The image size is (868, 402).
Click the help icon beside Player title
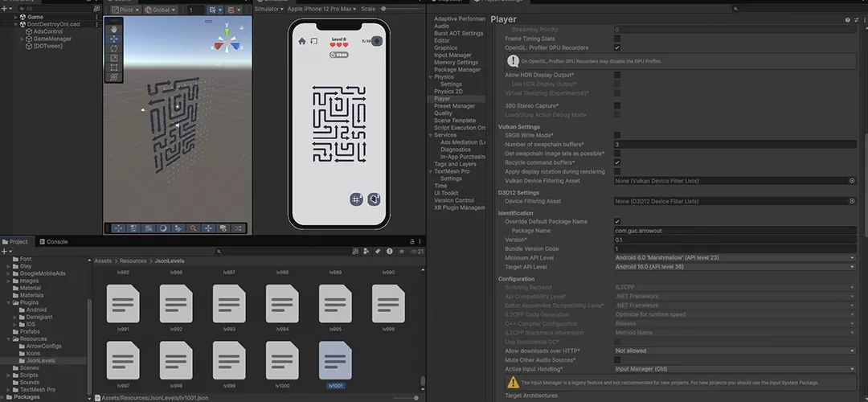click(x=847, y=19)
